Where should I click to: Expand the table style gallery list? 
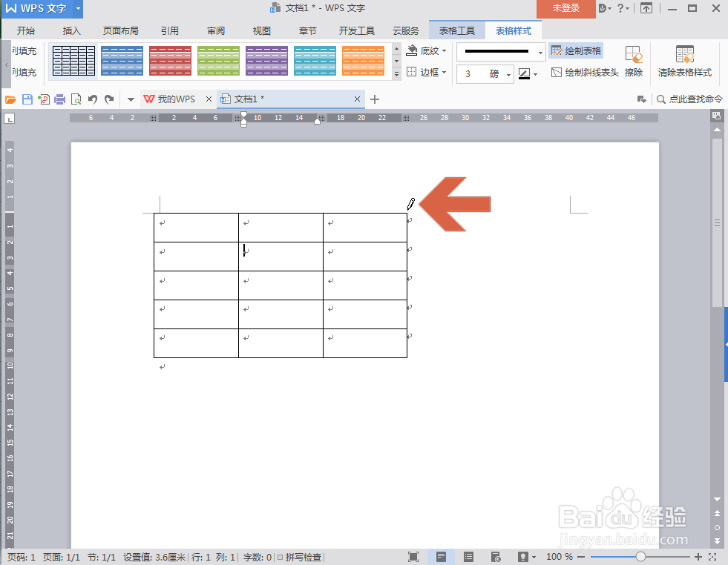point(396,73)
